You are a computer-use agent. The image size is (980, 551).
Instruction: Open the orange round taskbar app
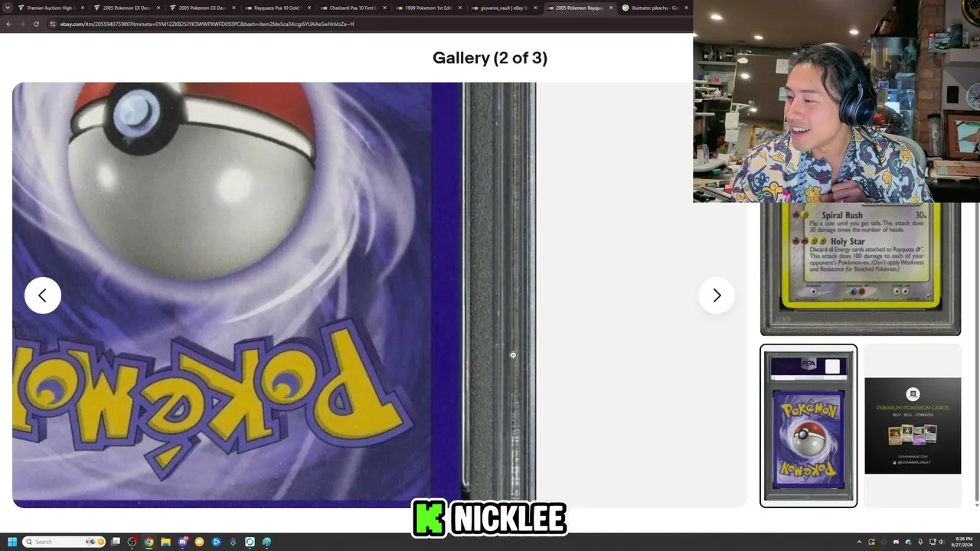click(200, 542)
